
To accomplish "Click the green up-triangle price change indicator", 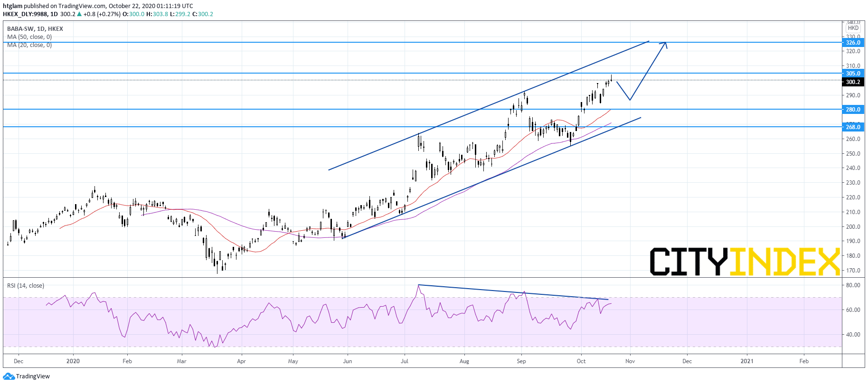I will pyautogui.click(x=79, y=14).
